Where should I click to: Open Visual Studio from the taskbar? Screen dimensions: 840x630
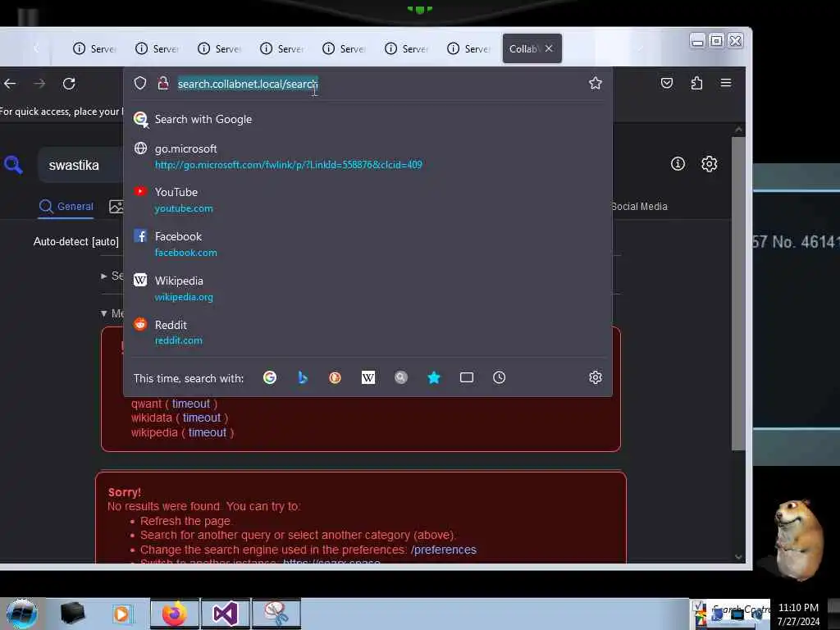(x=226, y=614)
